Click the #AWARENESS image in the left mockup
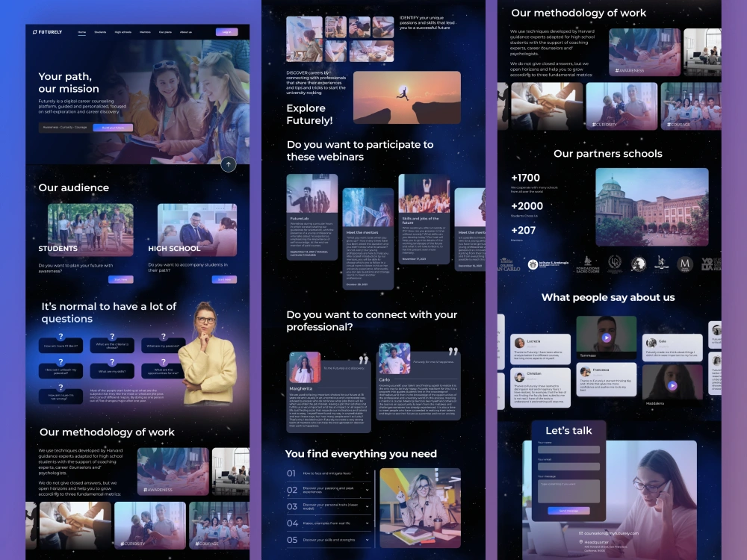Screen dimensions: 747x560 tap(173, 471)
